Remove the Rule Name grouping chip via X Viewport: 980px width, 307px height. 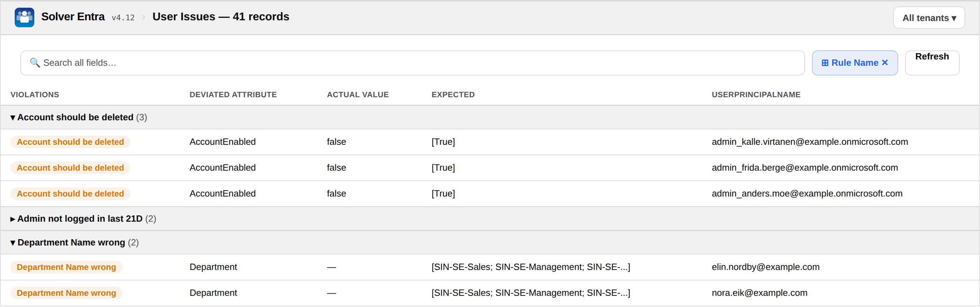click(x=885, y=63)
